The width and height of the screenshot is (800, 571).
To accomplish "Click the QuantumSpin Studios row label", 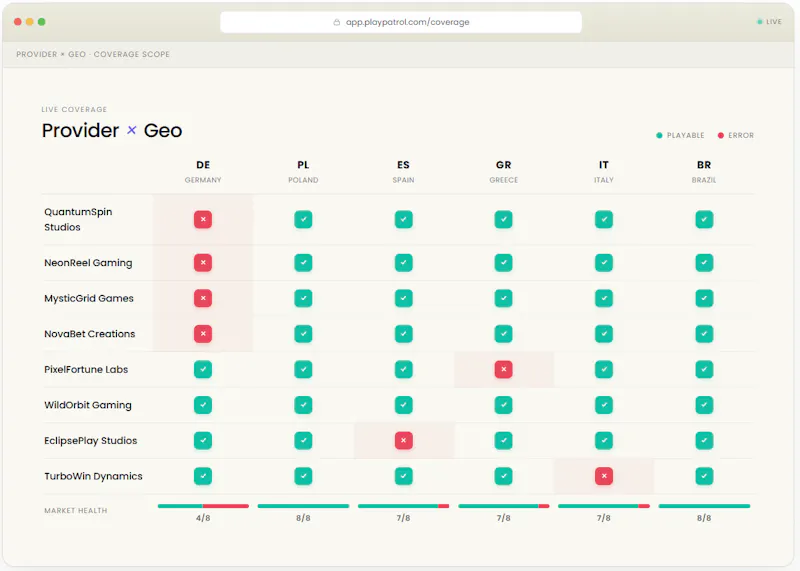I will coord(78,219).
